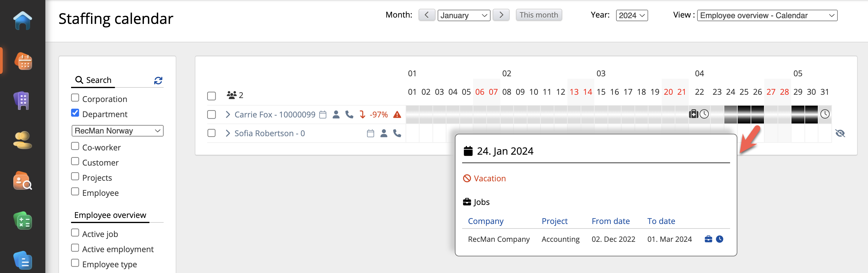This screenshot has width=868, height=273.
Task: Open the View Employee overview dropdown
Action: [x=767, y=15]
